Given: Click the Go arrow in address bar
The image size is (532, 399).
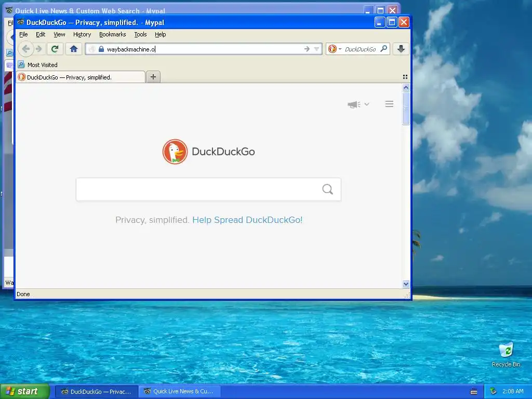Looking at the screenshot, I should 307,49.
